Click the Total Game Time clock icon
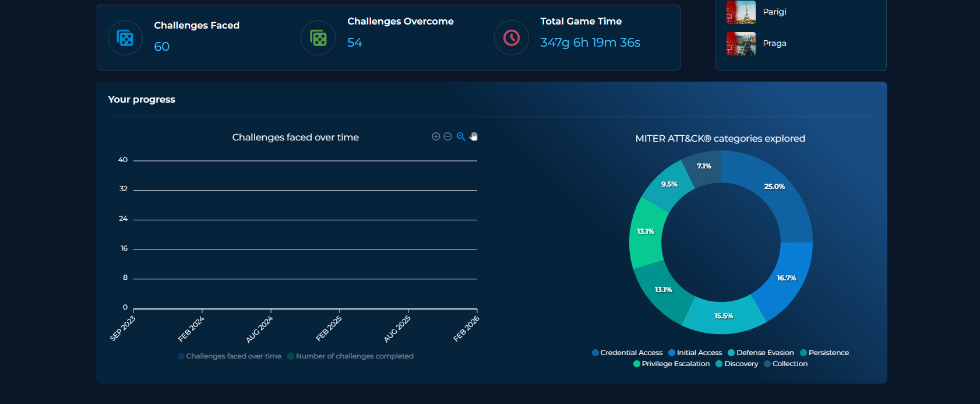Image resolution: width=980 pixels, height=404 pixels. [x=512, y=38]
